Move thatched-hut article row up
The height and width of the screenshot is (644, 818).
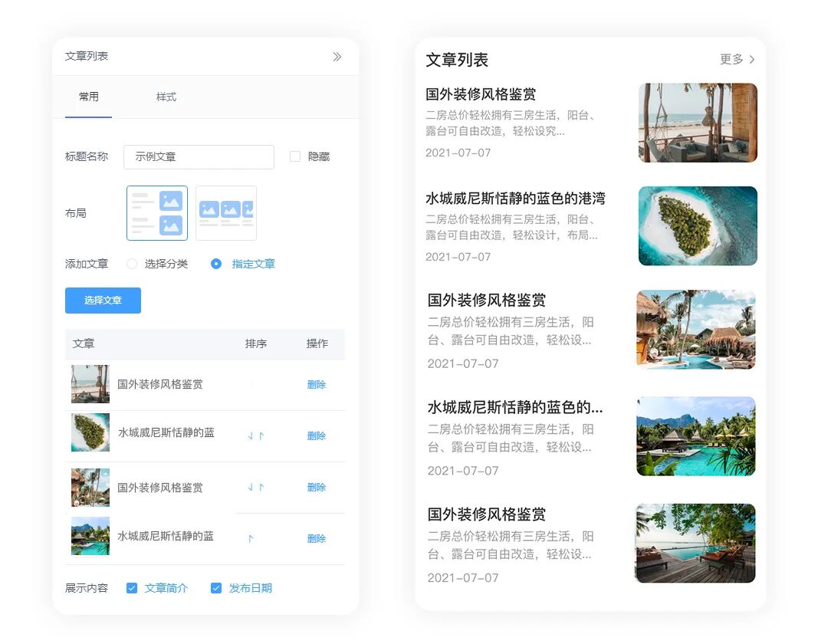coord(261,487)
